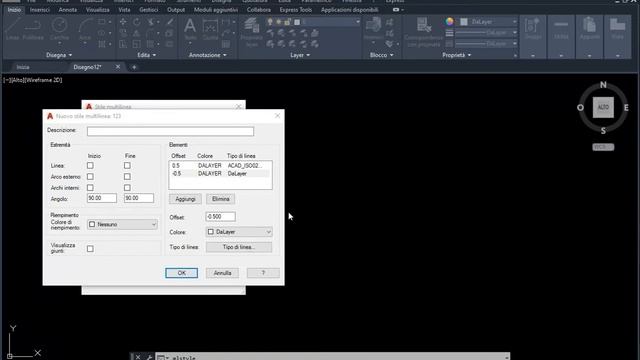The height and width of the screenshot is (360, 640).
Task: Select the Ruota rotate tool icon
Action: click(137, 22)
